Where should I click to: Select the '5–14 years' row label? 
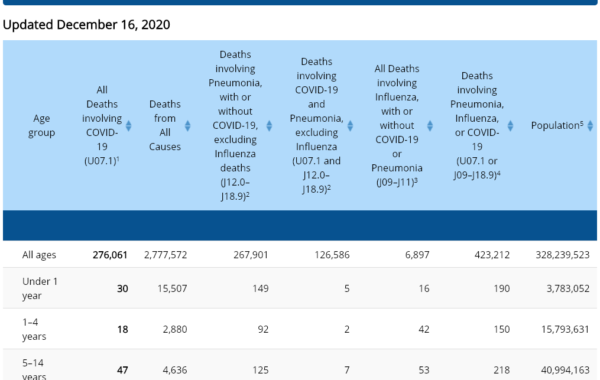click(x=34, y=370)
